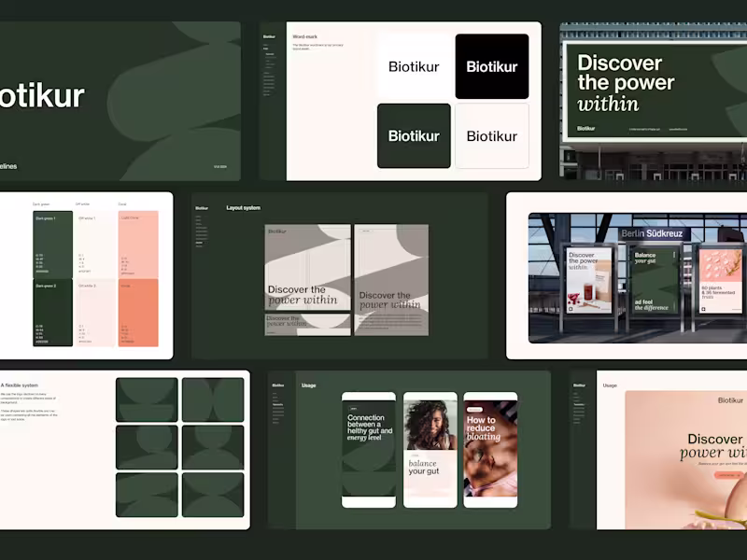Pick the Dark green 2 color swatch

pos(53,313)
